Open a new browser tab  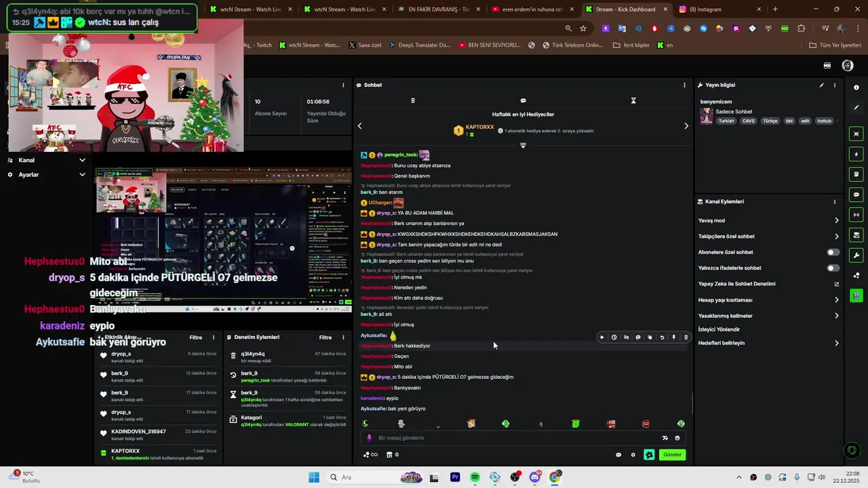[775, 9]
